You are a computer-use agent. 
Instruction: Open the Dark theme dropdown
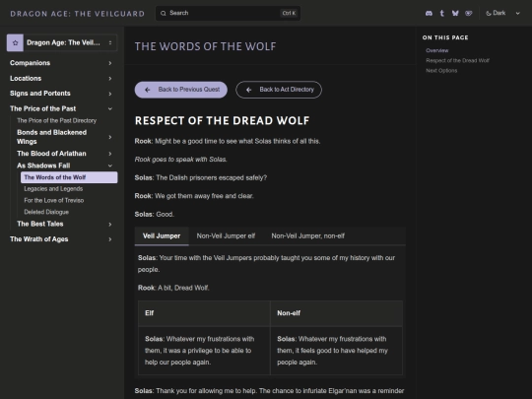point(502,13)
